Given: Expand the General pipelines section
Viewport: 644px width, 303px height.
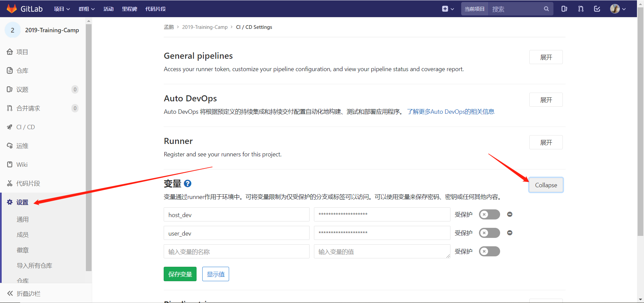Looking at the screenshot, I should tap(546, 57).
